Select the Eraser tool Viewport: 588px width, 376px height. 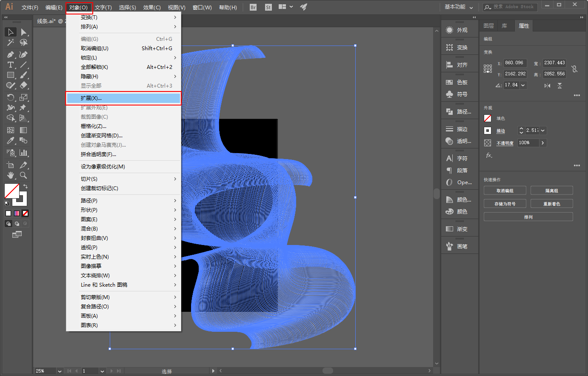pyautogui.click(x=24, y=85)
